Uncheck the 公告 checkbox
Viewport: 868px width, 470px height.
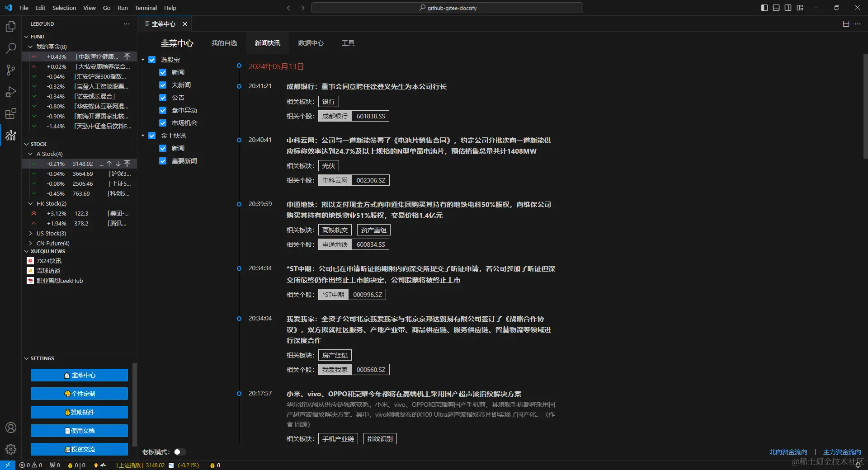point(163,98)
